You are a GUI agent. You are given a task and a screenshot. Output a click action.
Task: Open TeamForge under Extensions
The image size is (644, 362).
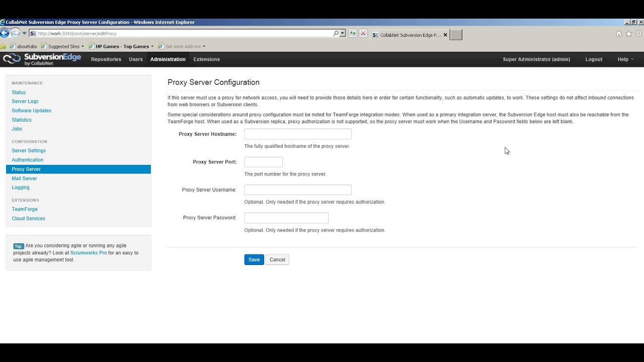tap(25, 209)
